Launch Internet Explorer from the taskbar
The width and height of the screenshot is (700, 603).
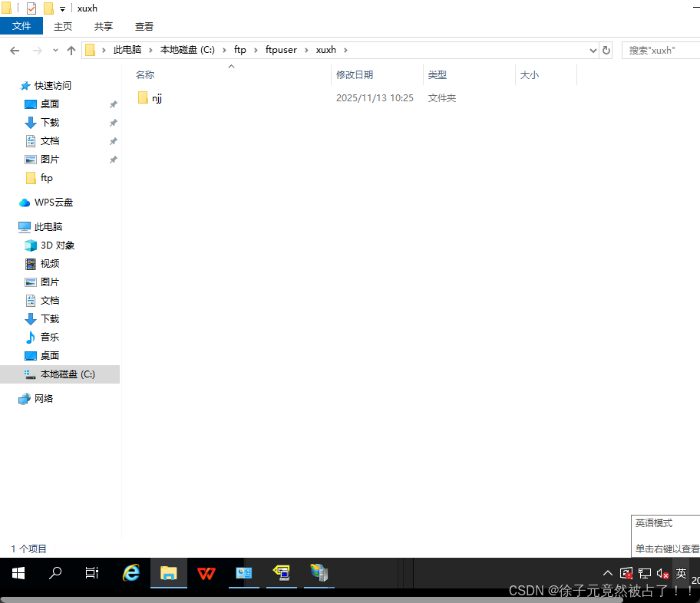click(130, 573)
